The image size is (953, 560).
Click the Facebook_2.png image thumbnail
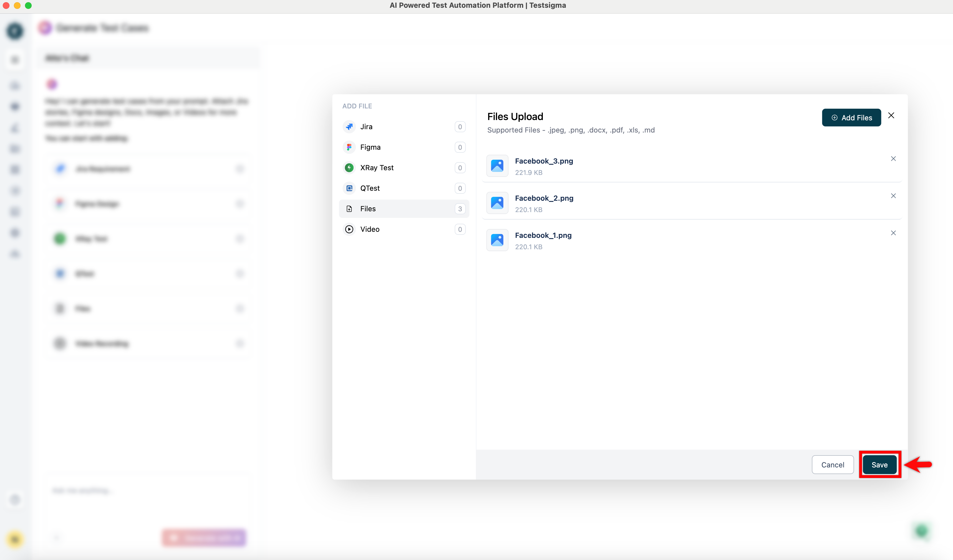click(497, 203)
